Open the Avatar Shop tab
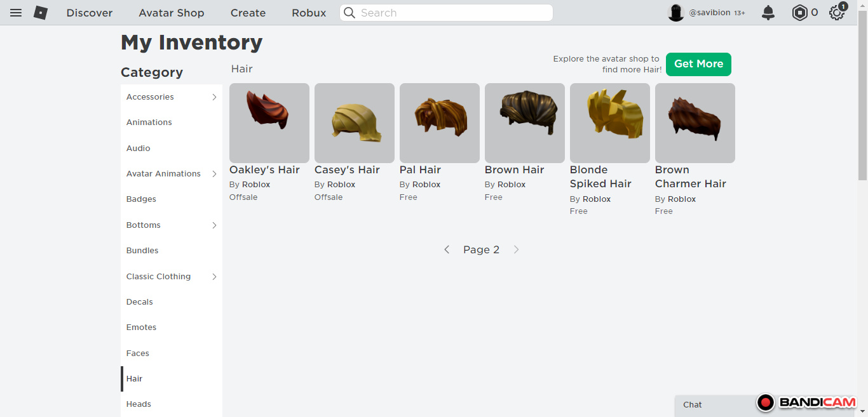Screen dimensions: 868x417 (172, 13)
